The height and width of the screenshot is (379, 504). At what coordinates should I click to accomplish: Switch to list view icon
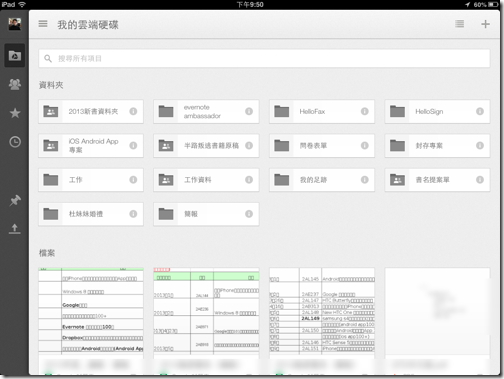(x=459, y=24)
